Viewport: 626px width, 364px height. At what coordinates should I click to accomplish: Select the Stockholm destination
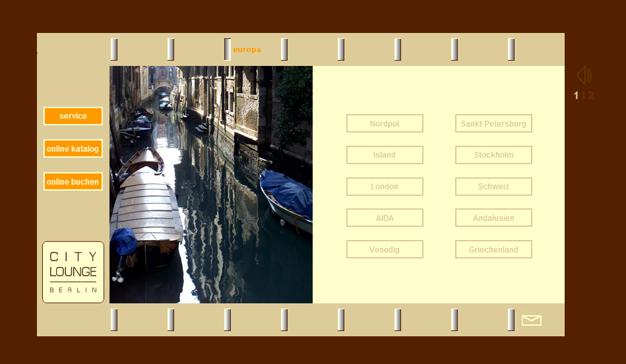(493, 155)
